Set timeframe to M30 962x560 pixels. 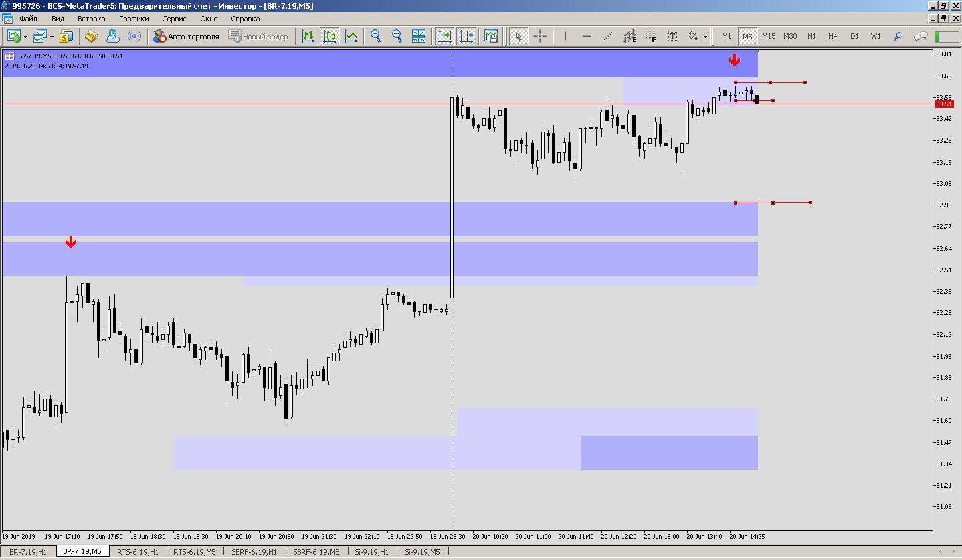[x=790, y=36]
